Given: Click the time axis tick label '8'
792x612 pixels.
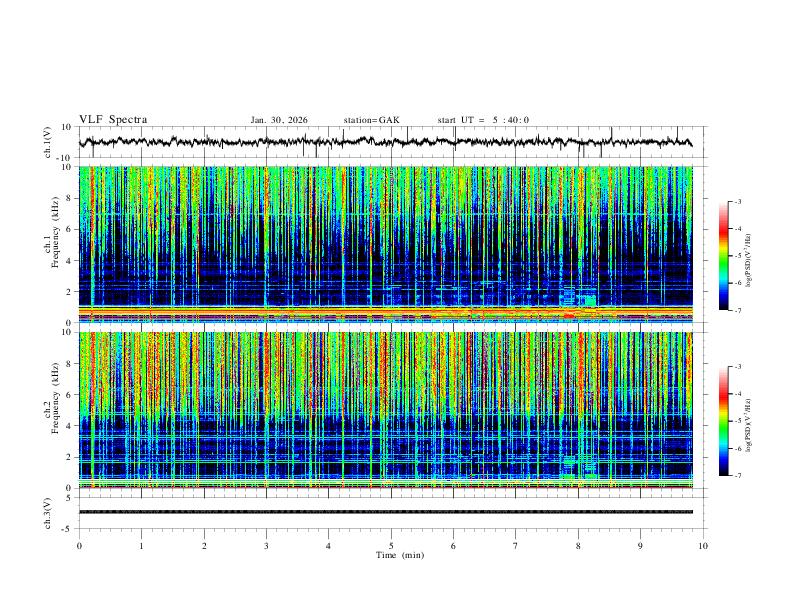Looking at the screenshot, I should tap(578, 546).
